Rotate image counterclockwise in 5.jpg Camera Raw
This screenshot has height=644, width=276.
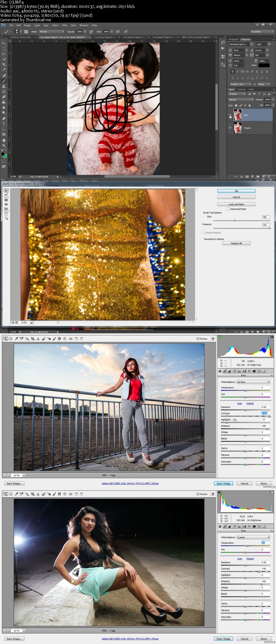point(76,494)
